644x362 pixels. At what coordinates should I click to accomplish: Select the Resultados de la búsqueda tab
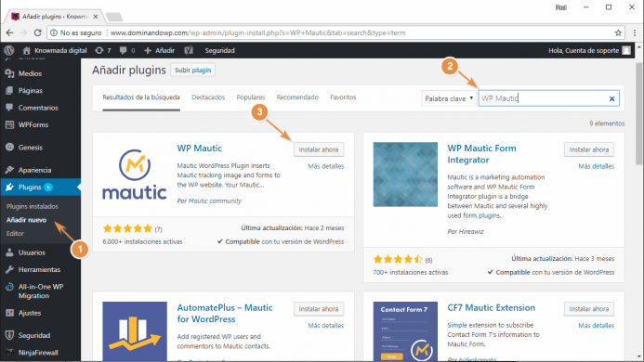click(x=141, y=97)
